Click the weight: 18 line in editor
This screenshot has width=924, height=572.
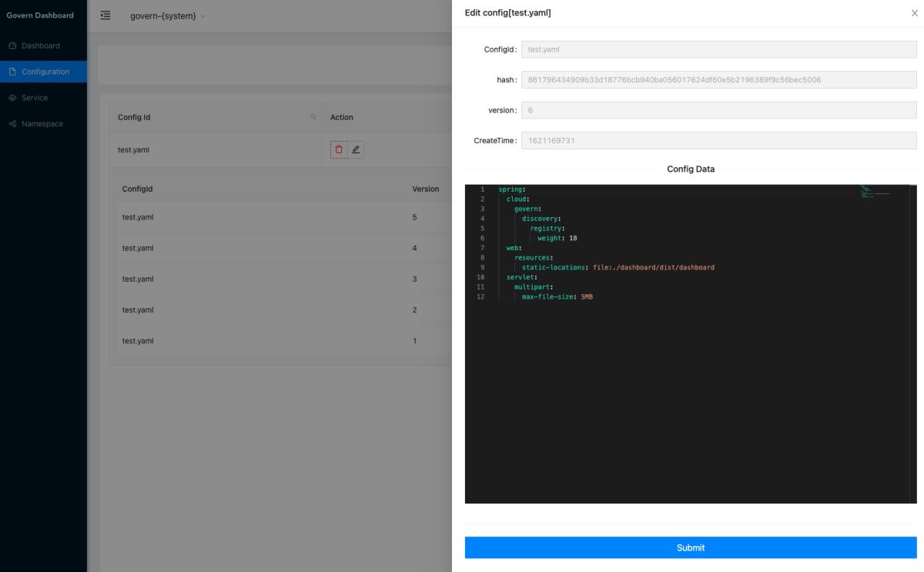(557, 239)
